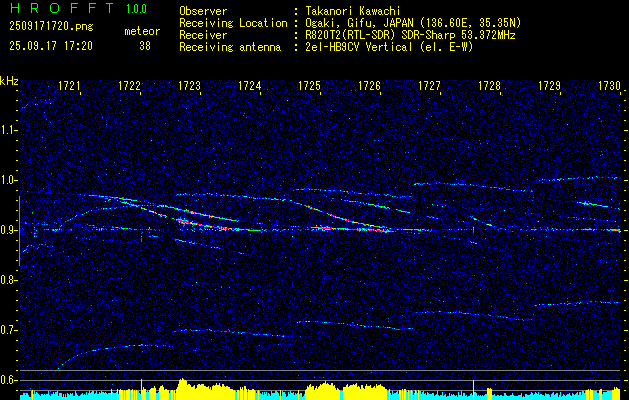Image resolution: width=629 pixels, height=400 pixels.
Task: Click the 1723 time marker
Action: (189, 87)
